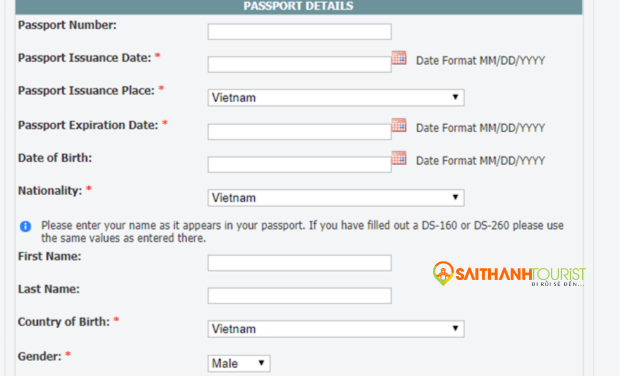
Task: Click the Last Name text box
Action: pos(299,296)
